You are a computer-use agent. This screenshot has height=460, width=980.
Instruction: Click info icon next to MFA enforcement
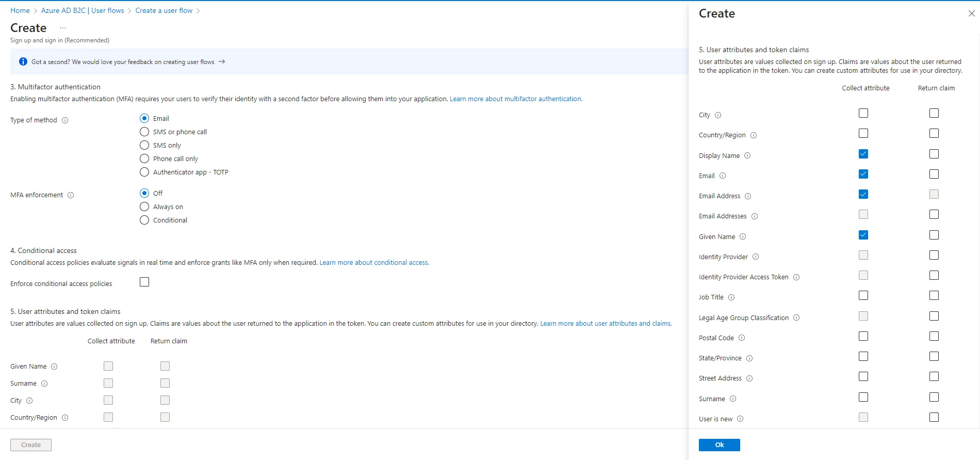pos(71,195)
